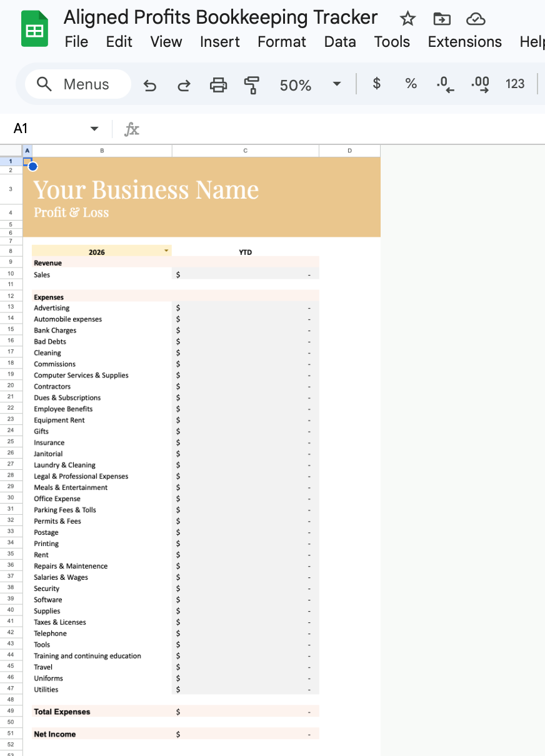Open the Tools menu

click(392, 42)
